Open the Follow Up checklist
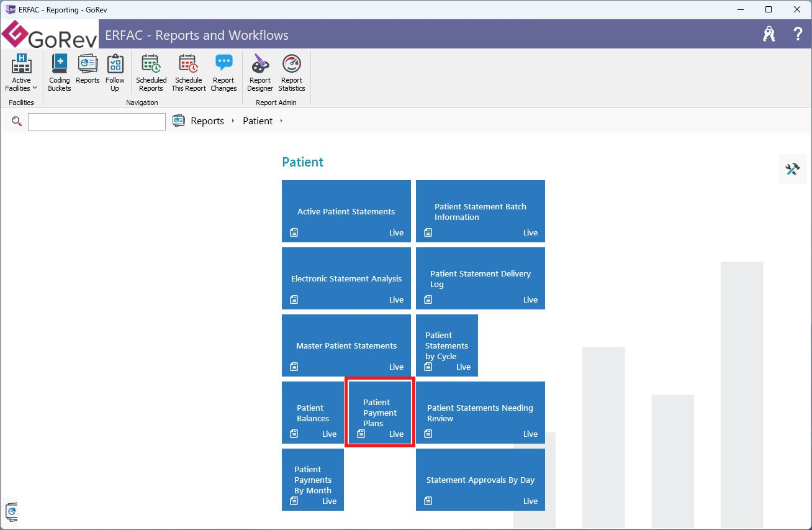Image resolution: width=812 pixels, height=530 pixels. pos(115,73)
